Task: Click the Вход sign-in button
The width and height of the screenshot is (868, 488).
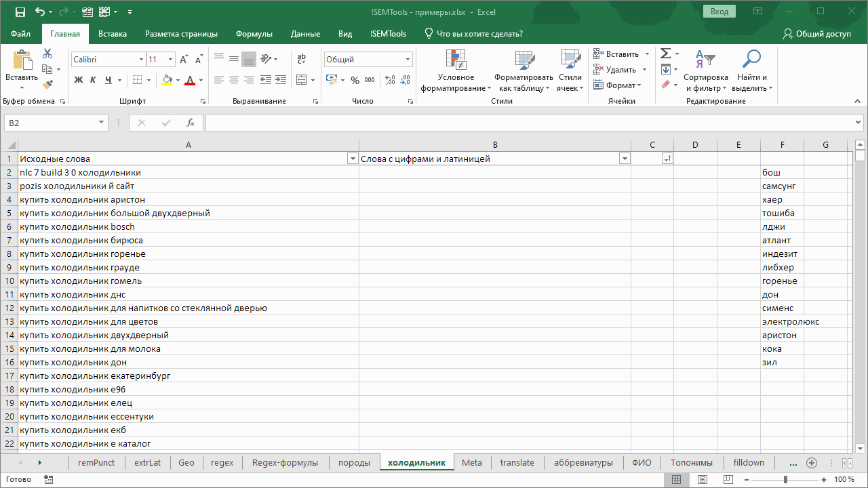Action: 719,12
